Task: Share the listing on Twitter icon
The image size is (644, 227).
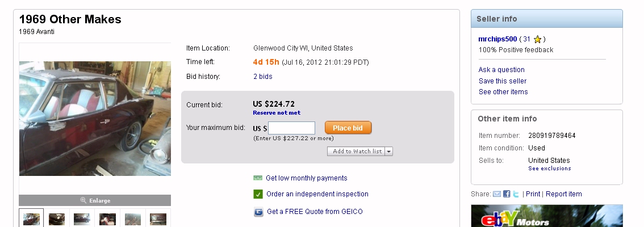Action: coord(516,194)
